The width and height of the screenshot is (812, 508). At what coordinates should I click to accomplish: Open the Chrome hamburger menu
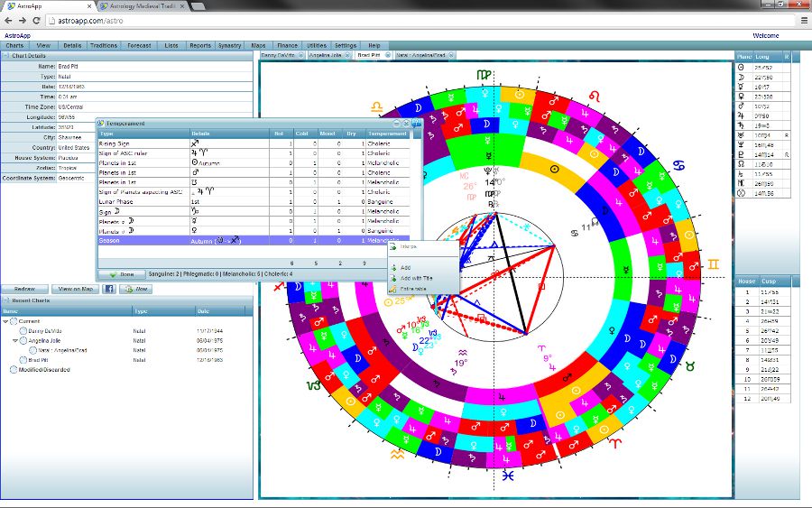pos(804,19)
